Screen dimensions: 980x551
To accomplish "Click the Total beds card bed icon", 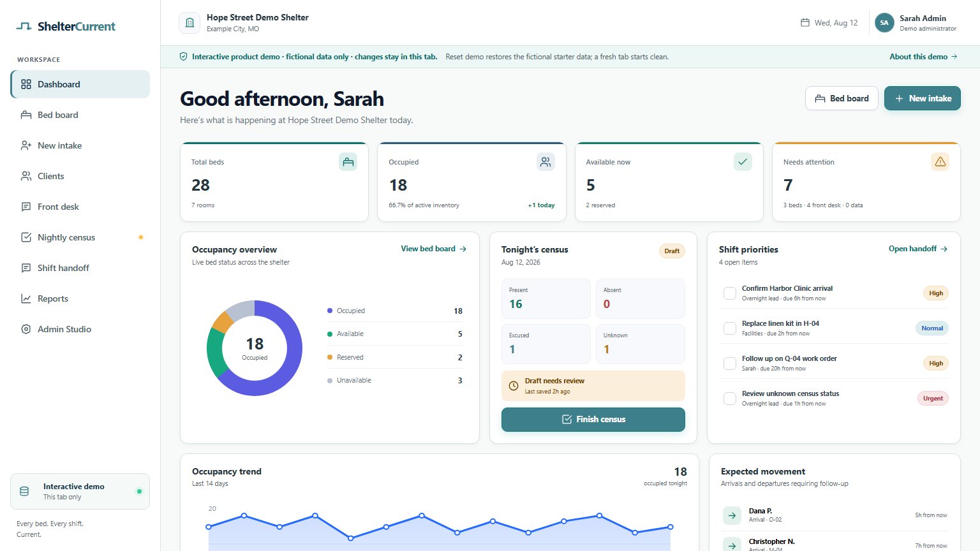I will point(348,162).
